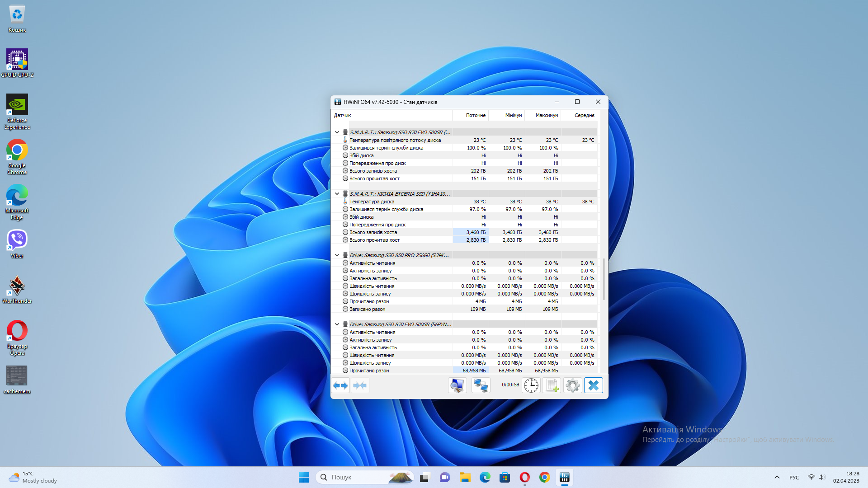Screen dimensions: 868x488
Task: Click the collapse columns arrows button
Action: click(360, 385)
